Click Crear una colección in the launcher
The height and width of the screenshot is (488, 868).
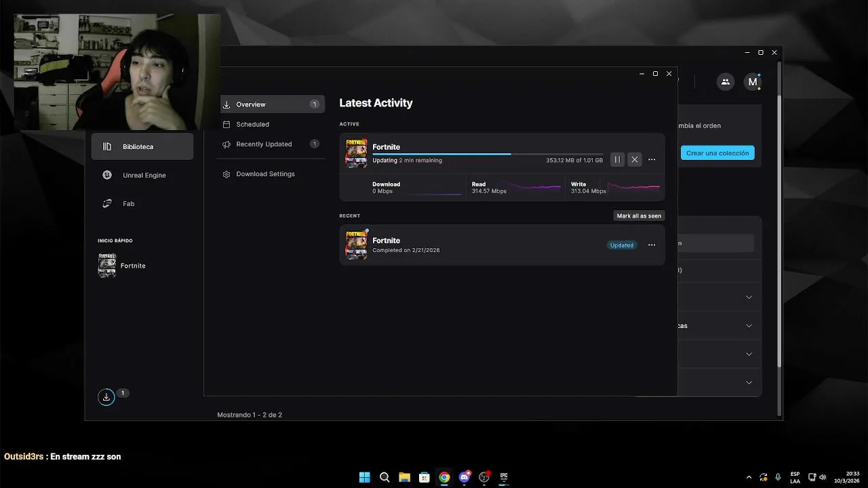click(x=717, y=153)
